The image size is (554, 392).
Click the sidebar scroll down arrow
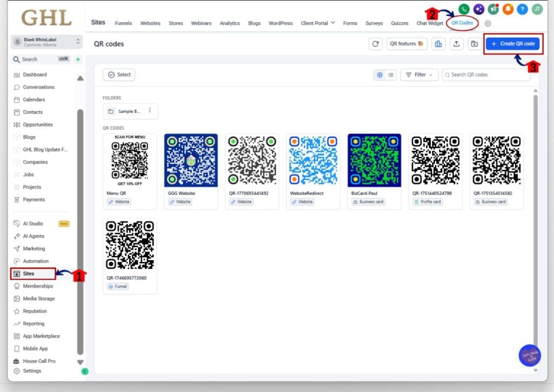(x=80, y=362)
